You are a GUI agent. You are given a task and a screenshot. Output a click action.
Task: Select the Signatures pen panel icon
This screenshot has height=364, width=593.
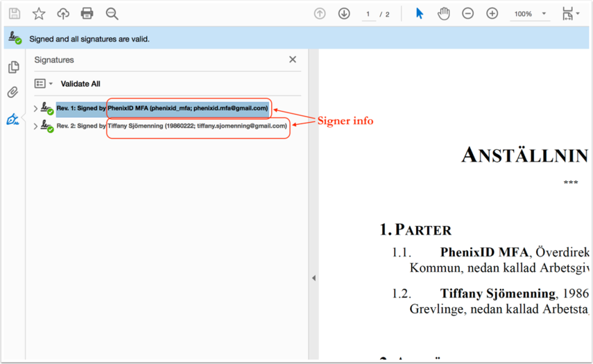click(12, 119)
